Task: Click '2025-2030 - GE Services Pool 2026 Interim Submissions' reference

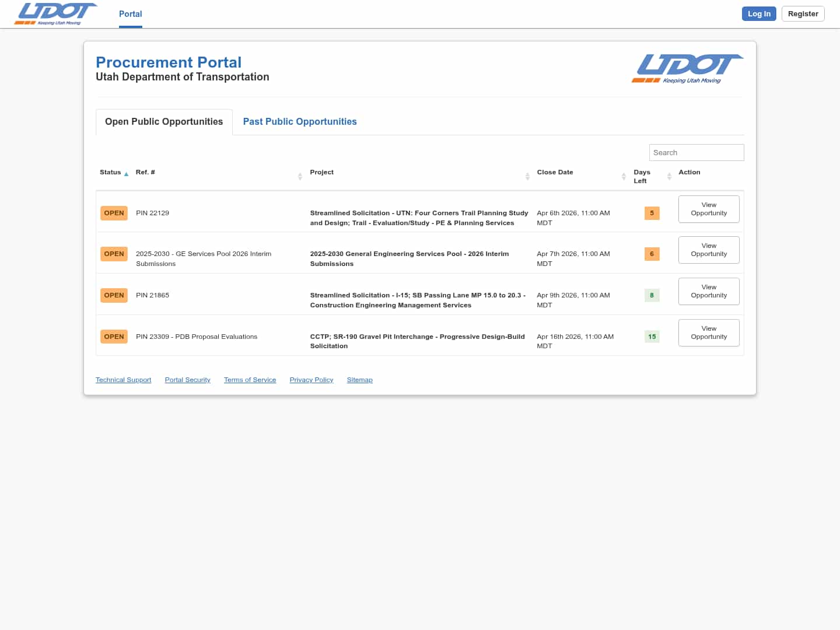Action: coord(204,258)
